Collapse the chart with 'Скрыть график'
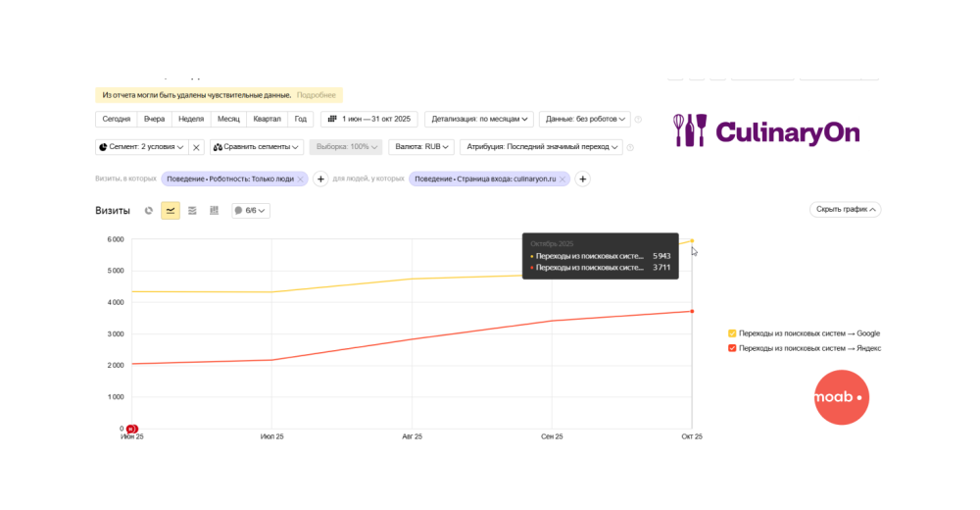 point(845,210)
